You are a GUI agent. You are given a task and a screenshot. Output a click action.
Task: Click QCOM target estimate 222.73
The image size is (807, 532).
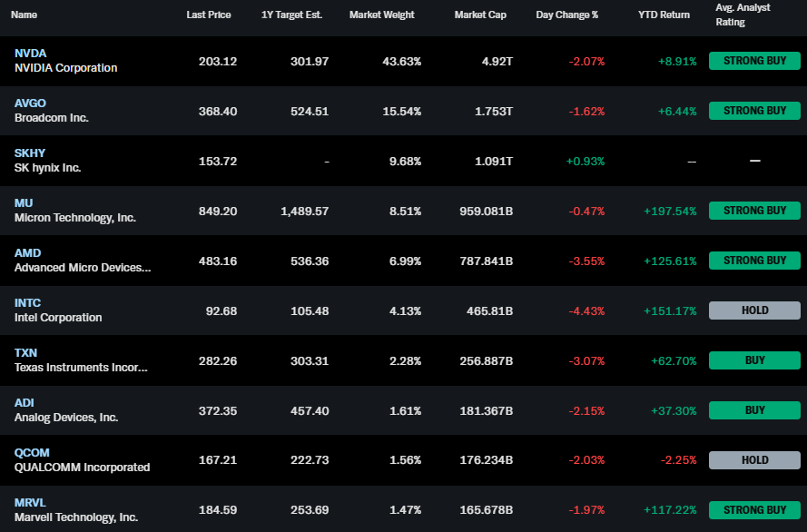[310, 460]
